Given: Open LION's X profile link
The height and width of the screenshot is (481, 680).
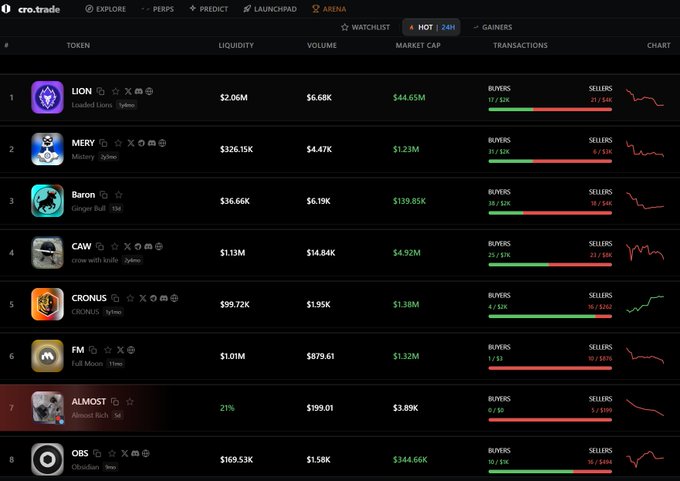Looking at the screenshot, I should click(128, 91).
